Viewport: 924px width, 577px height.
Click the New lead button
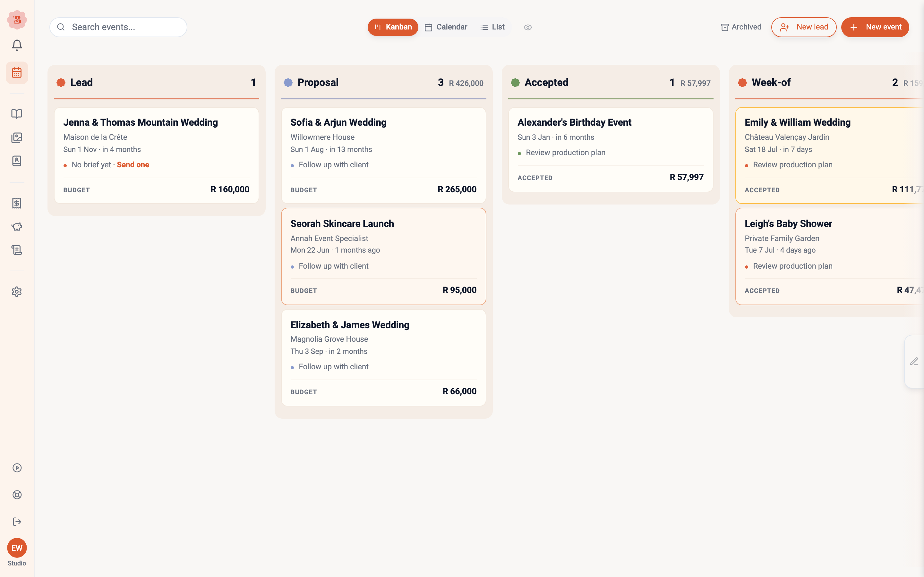point(804,27)
